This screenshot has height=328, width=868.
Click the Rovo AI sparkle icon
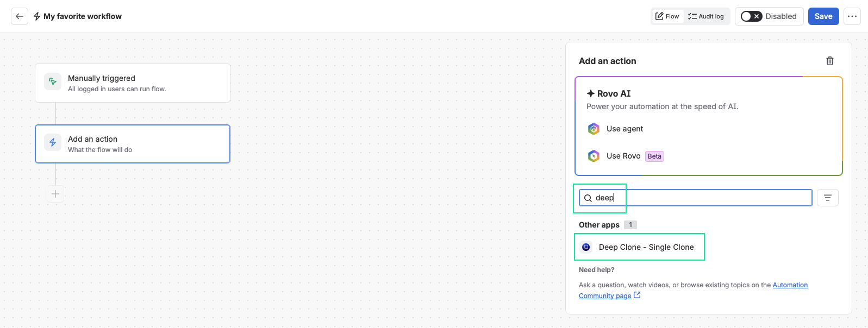[591, 93]
